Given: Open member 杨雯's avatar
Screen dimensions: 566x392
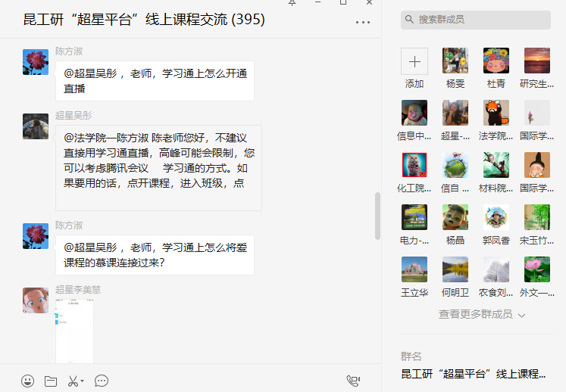Looking at the screenshot, I should [x=455, y=61].
